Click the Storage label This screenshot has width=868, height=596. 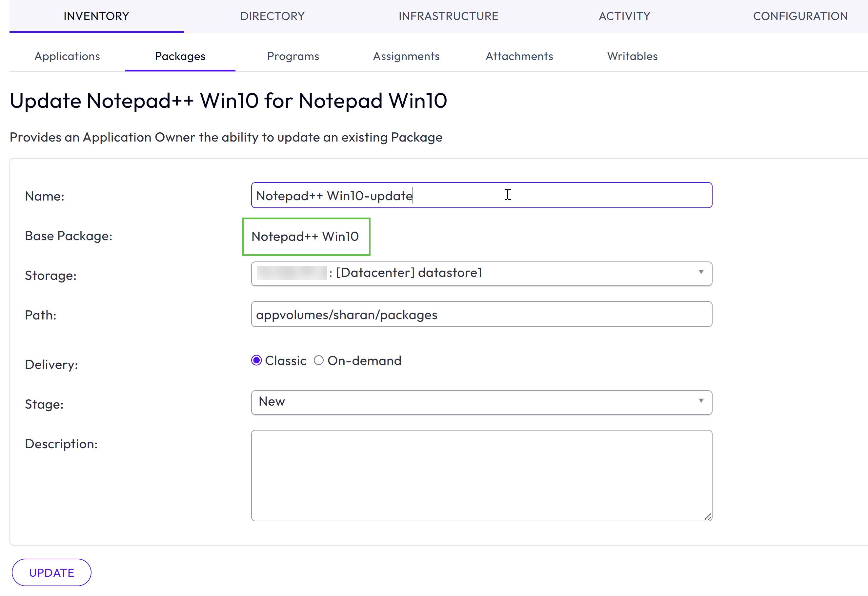pos(51,276)
